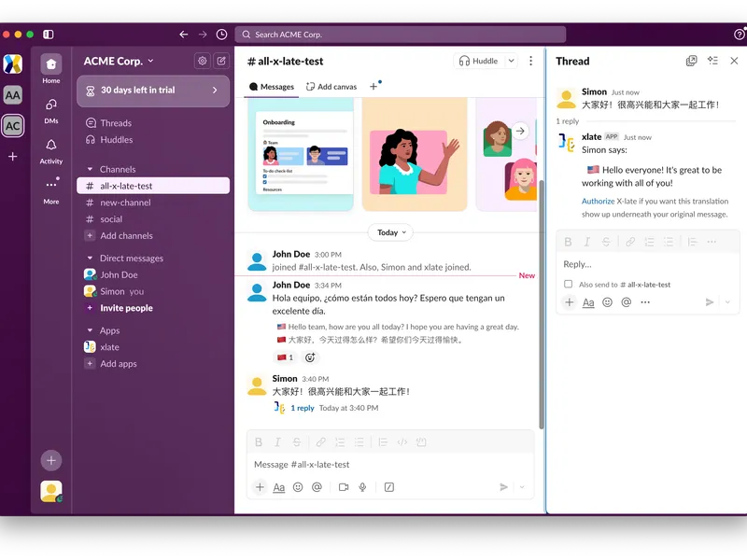Toggle the sidebar panel icon in title bar
The width and height of the screenshot is (747, 560).
coord(49,35)
